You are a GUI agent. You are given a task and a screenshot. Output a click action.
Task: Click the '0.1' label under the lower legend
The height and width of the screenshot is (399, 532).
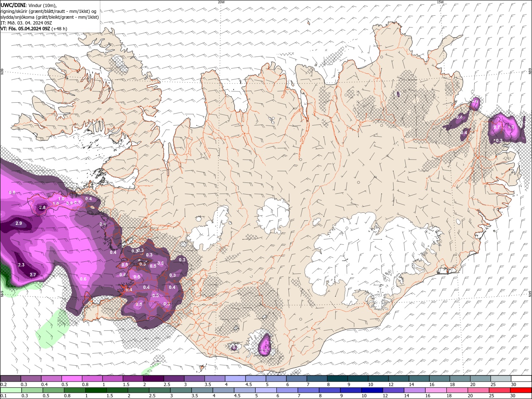pyautogui.click(x=4, y=396)
